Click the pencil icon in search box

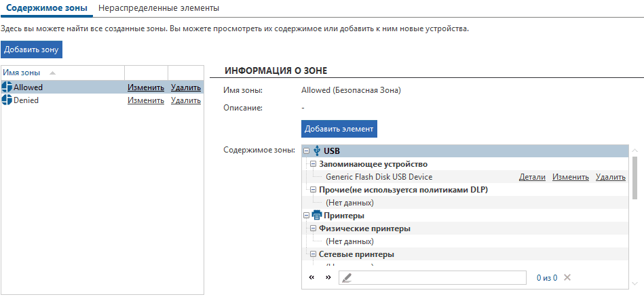click(346, 277)
